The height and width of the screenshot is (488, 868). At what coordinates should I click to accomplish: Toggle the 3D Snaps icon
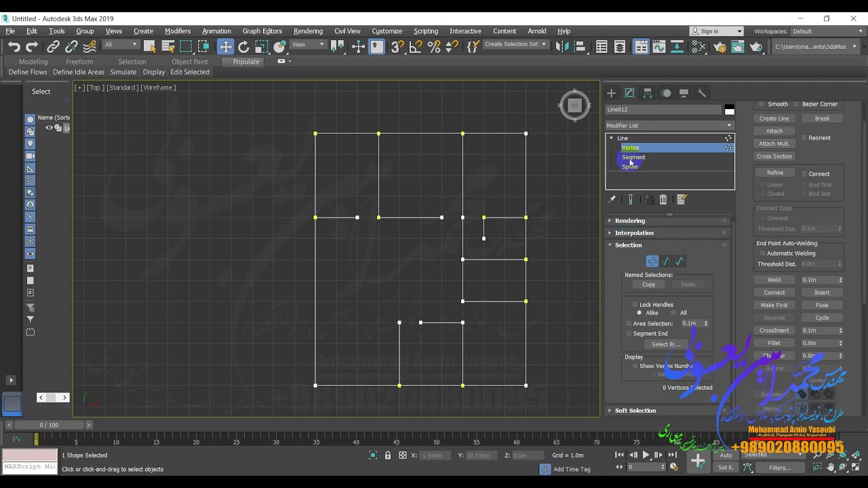(x=397, y=47)
